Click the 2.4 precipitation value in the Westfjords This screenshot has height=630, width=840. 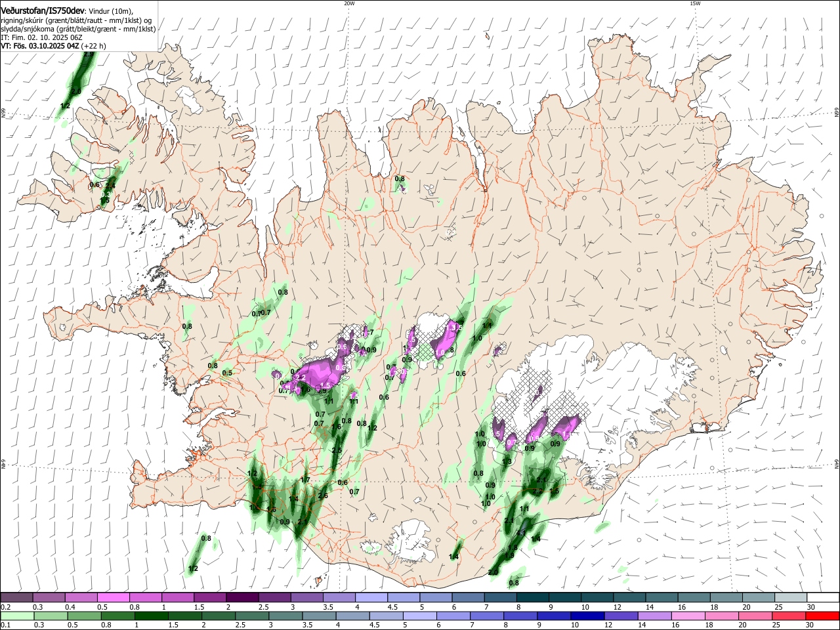pyautogui.click(x=110, y=186)
